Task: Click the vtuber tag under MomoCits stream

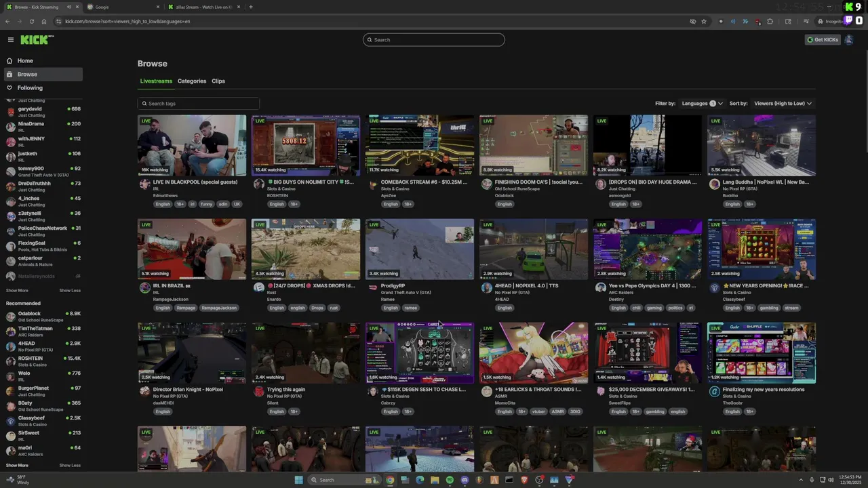Action: [x=538, y=411]
